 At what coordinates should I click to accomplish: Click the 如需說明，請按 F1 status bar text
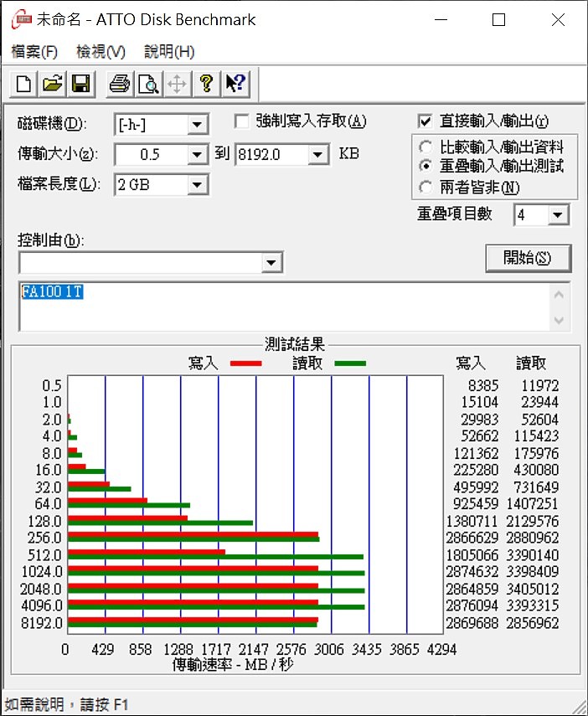pos(67,704)
